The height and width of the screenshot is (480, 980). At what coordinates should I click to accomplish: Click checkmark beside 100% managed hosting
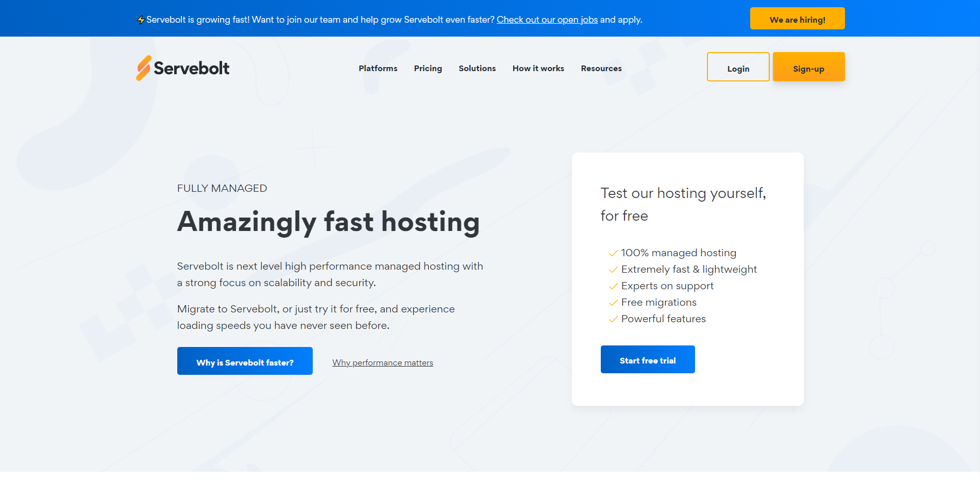(613, 253)
